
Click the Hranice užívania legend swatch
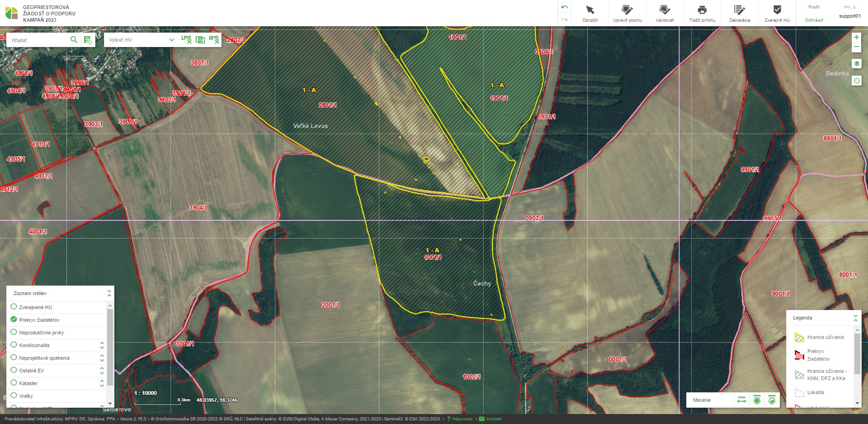coord(799,337)
